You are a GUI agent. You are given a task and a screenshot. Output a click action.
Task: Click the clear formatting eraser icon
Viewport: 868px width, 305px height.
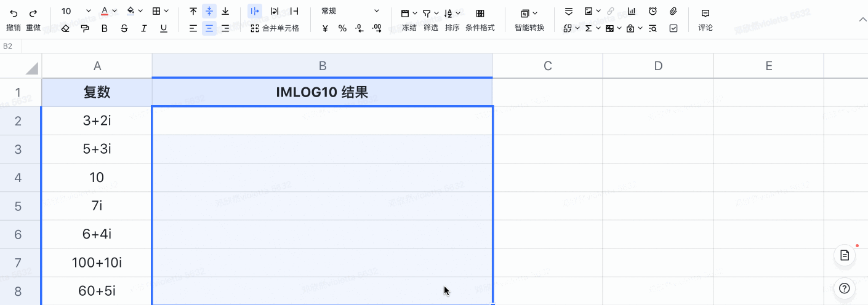(66, 28)
